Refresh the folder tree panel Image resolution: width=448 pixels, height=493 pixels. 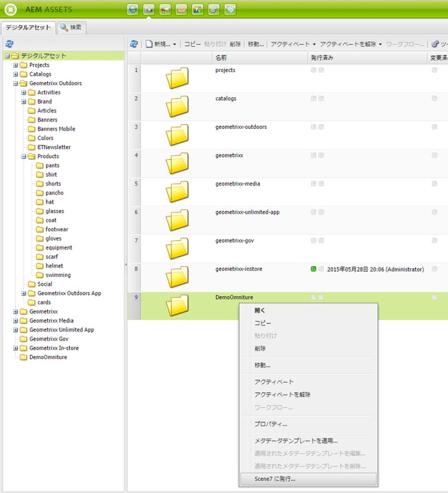[x=10, y=44]
